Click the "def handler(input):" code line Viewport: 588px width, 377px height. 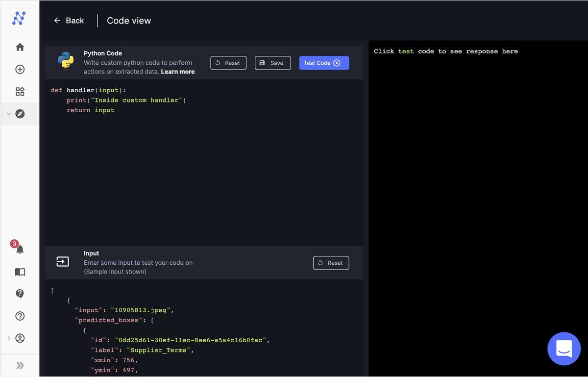88,90
